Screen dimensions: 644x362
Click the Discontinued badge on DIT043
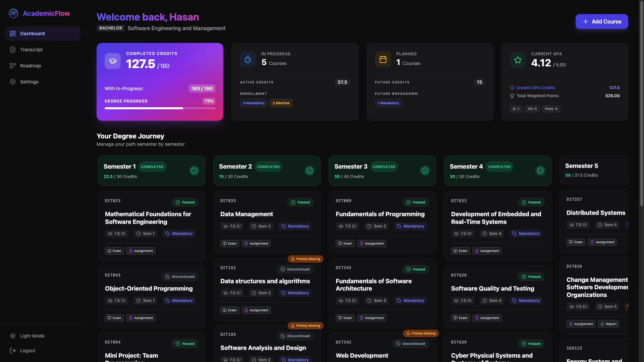180,277
